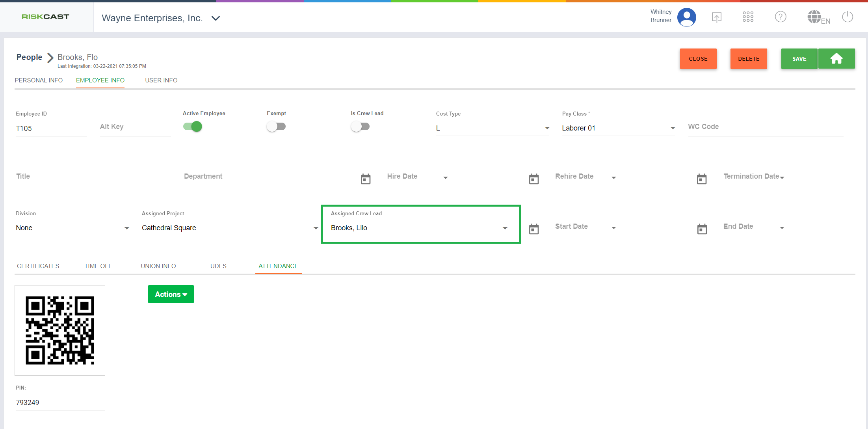Image resolution: width=868 pixels, height=429 pixels.
Task: Open the Certificates tab
Action: [x=38, y=266]
